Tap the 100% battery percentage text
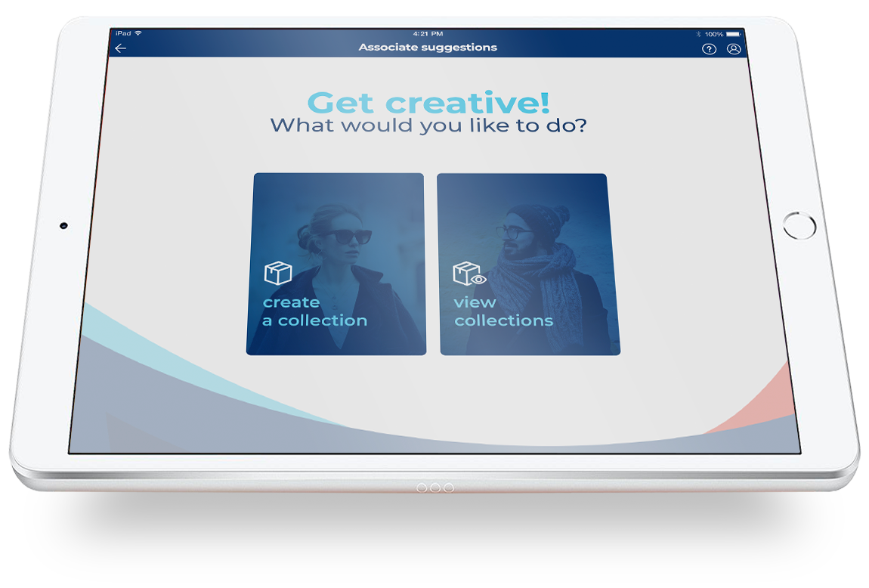Screen dimensions: 869x588 (714, 35)
